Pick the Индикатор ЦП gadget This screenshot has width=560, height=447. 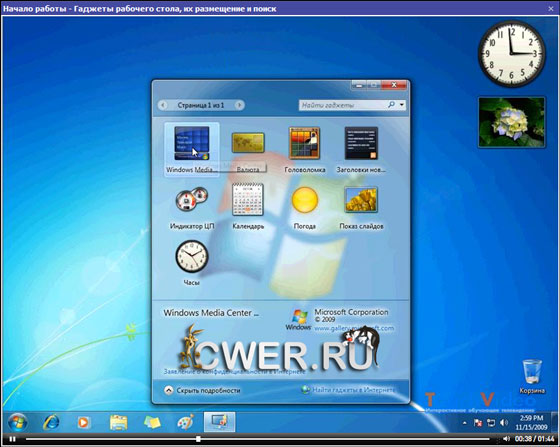click(192, 200)
